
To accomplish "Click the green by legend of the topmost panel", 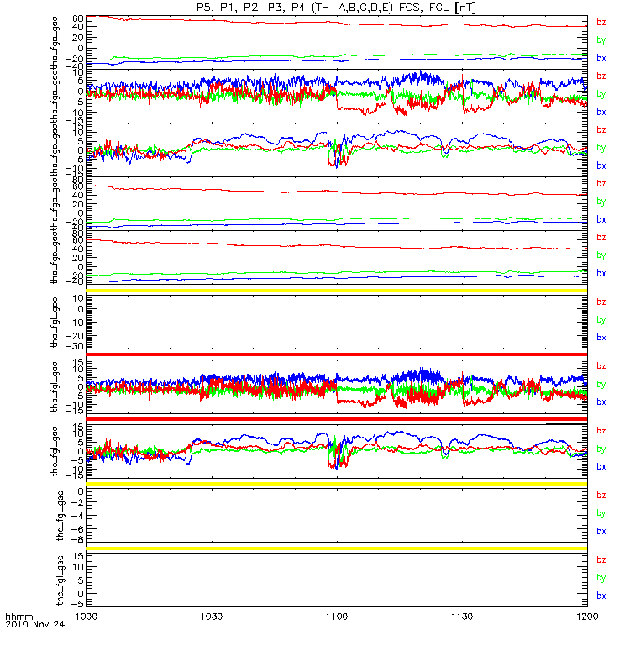I will pos(601,40).
